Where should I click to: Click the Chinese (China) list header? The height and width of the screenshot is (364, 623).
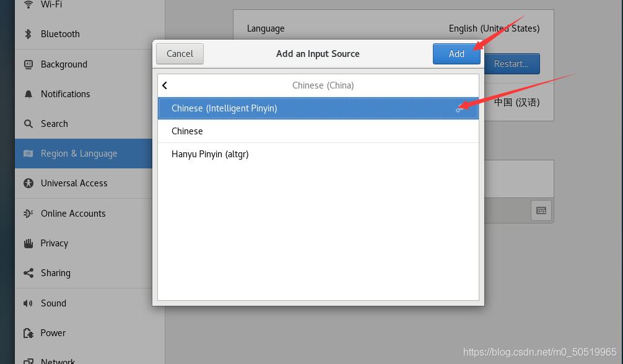[x=323, y=85]
